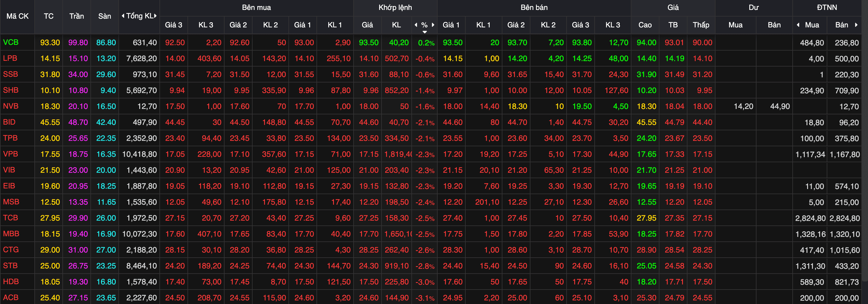Open the EIB stock symbol
Screen dimensions: 868x304
(9, 186)
